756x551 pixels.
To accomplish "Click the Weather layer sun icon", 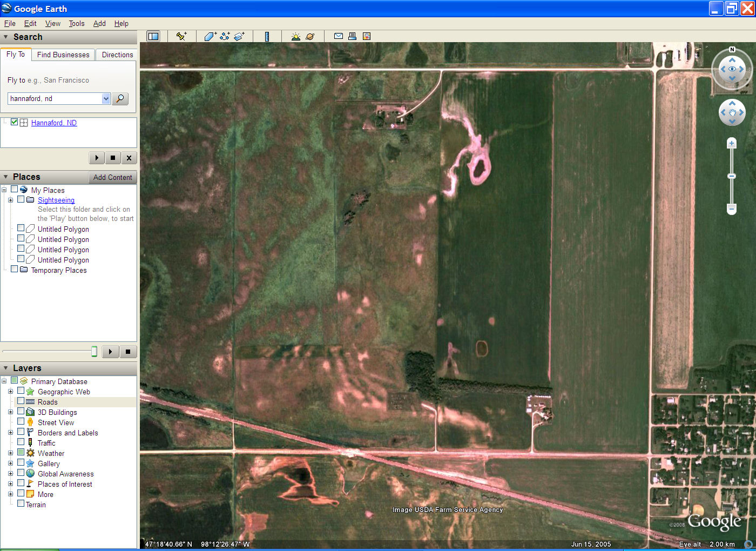I will (30, 453).
